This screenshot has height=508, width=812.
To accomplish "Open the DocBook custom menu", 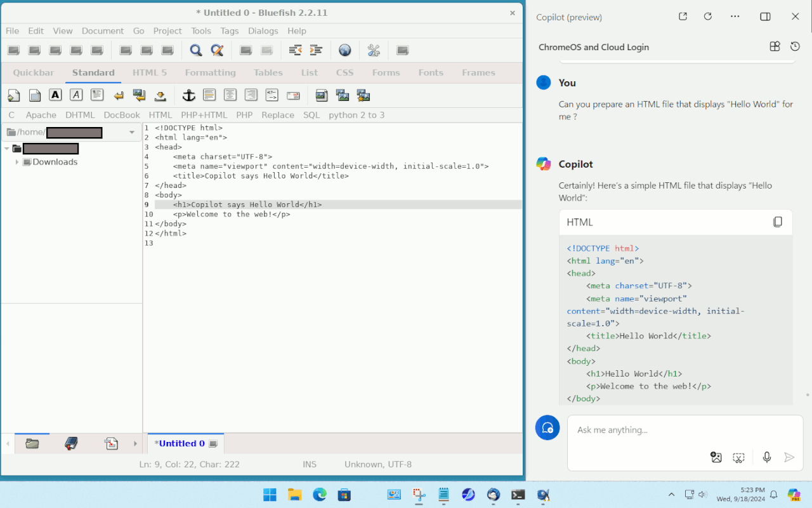I will pyautogui.click(x=122, y=115).
